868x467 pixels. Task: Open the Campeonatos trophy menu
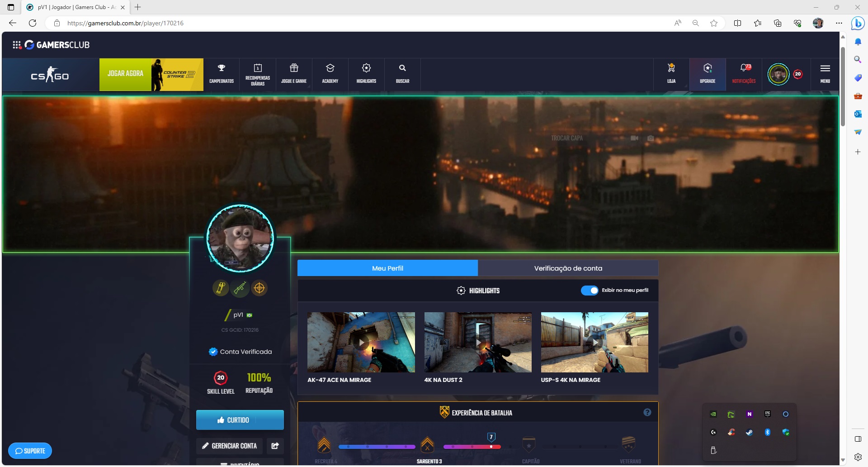222,74
